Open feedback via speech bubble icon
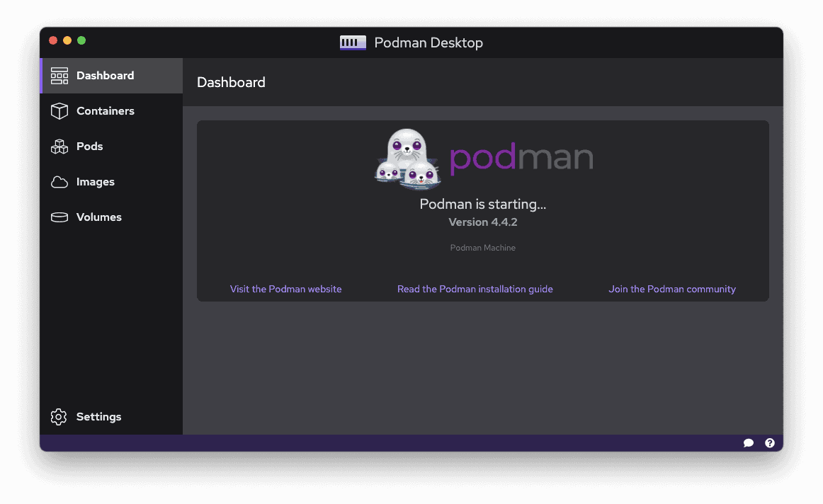The height and width of the screenshot is (504, 823). pos(749,443)
